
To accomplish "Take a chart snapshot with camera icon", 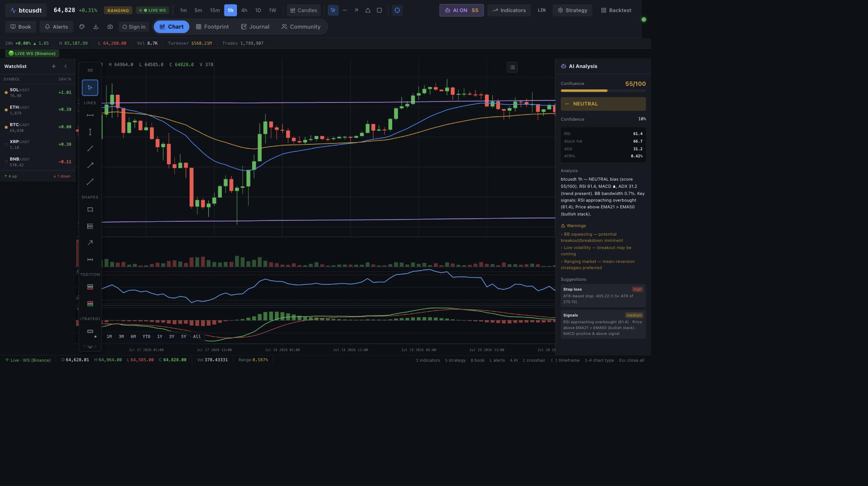I will [x=110, y=27].
